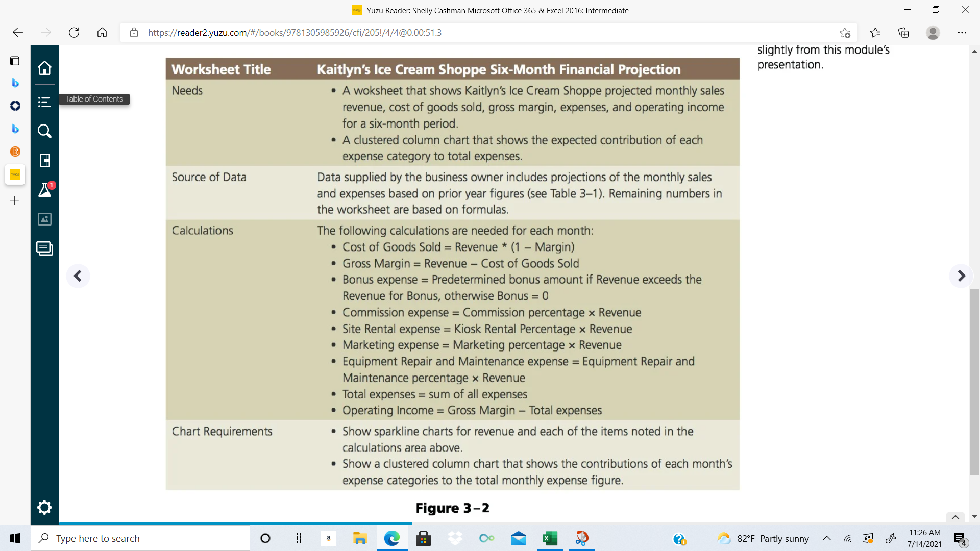Image resolution: width=980 pixels, height=551 pixels.
Task: Show hidden system tray icons
Action: pyautogui.click(x=827, y=538)
